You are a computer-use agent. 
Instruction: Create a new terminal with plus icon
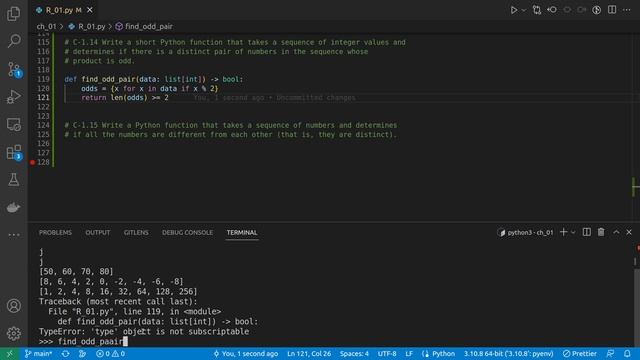tap(564, 232)
